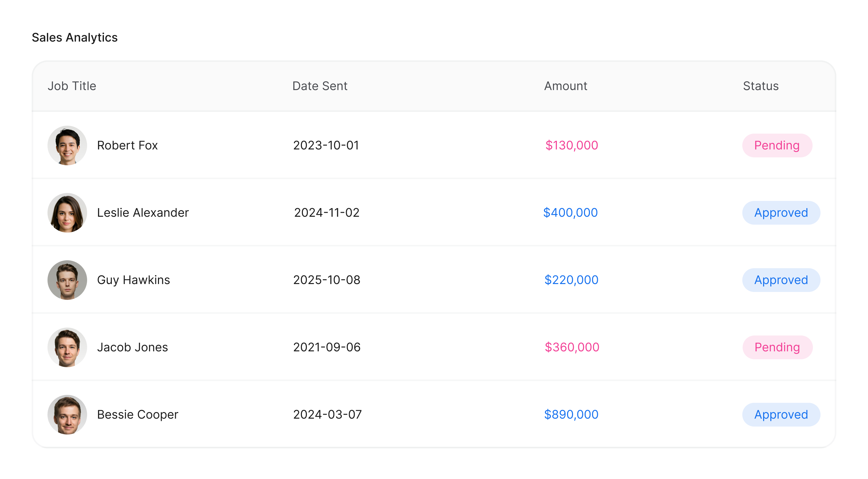The width and height of the screenshot is (868, 479).
Task: Click the Sales Analytics heading
Action: tap(75, 37)
